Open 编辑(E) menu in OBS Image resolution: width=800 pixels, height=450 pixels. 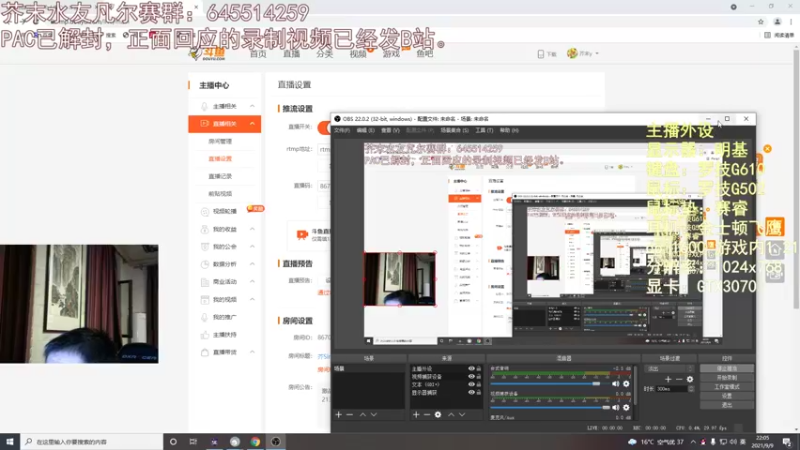(x=365, y=131)
